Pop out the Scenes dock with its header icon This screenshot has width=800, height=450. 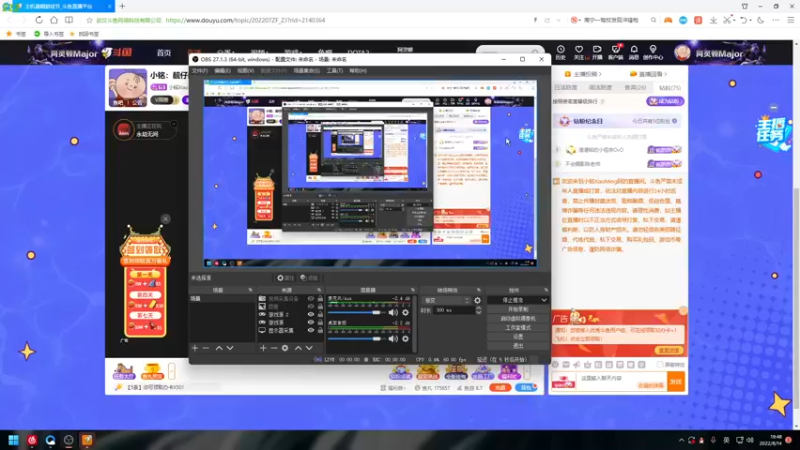click(250, 290)
